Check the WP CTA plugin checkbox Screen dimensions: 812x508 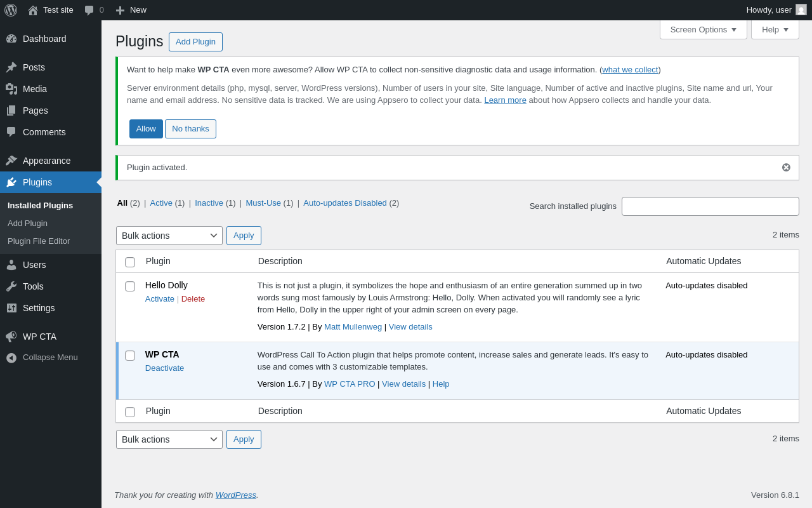point(130,356)
